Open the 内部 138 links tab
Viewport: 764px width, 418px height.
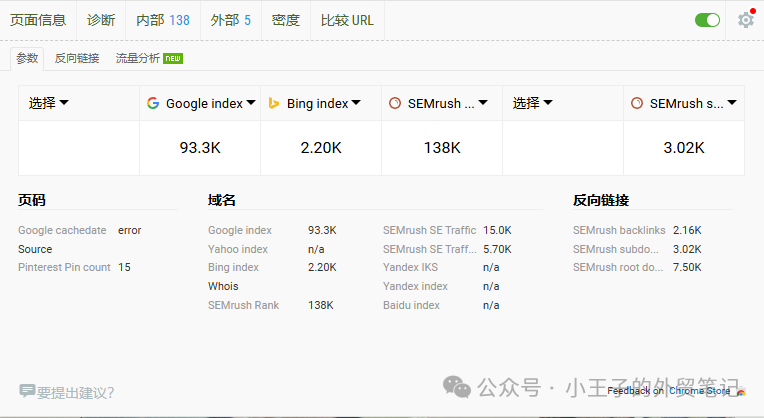click(x=162, y=20)
